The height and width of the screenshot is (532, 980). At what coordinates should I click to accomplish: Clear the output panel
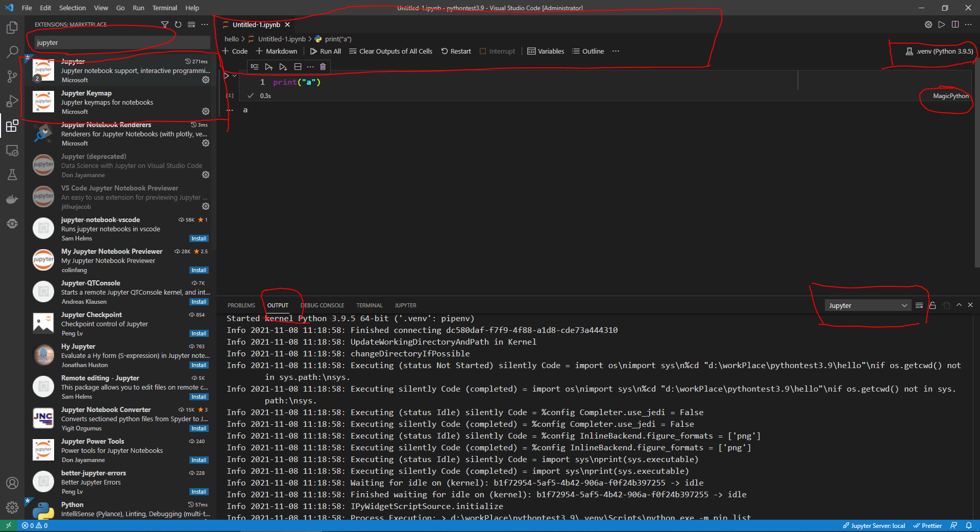click(x=919, y=305)
